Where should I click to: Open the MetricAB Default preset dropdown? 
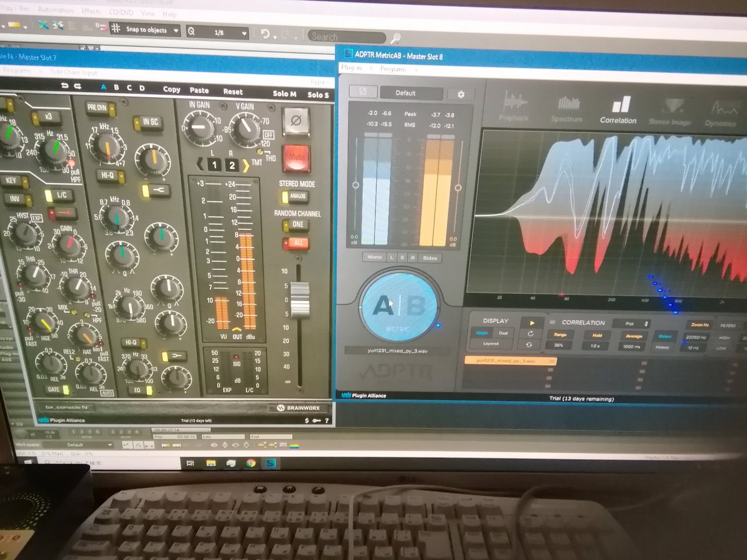click(411, 93)
